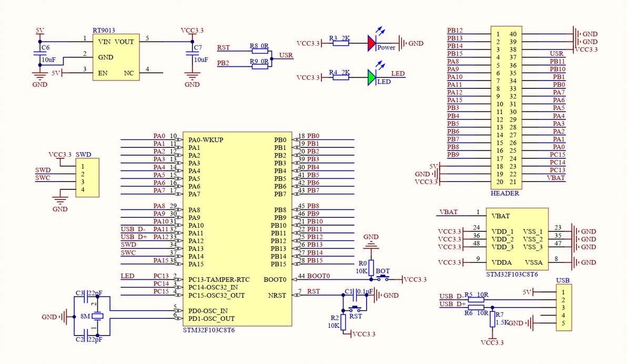Screen dimensions: 627x364
Task: Select the R3 2K resistor symbol
Action: point(341,43)
